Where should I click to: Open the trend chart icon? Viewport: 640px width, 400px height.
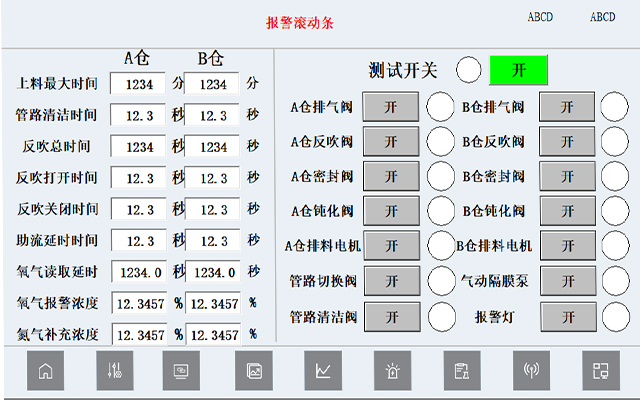(323, 370)
